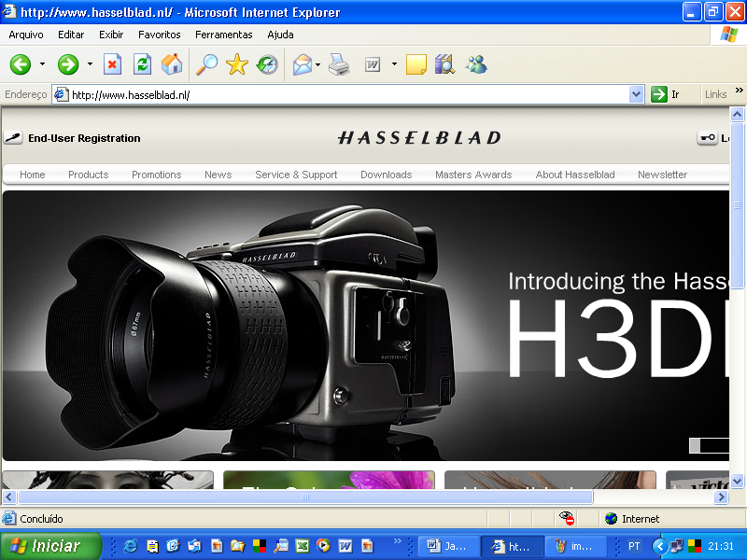Open the Edit with Word dropdown arrow

(394, 64)
